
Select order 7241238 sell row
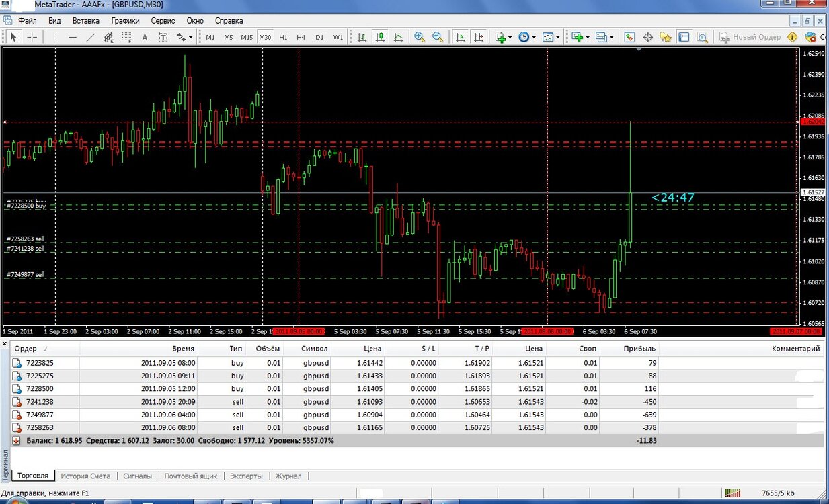point(418,402)
